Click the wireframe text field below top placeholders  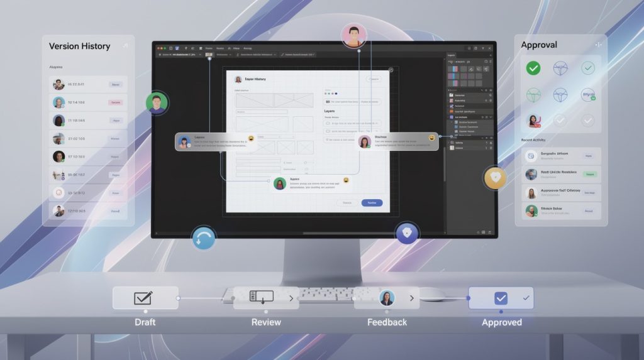(x=262, y=112)
